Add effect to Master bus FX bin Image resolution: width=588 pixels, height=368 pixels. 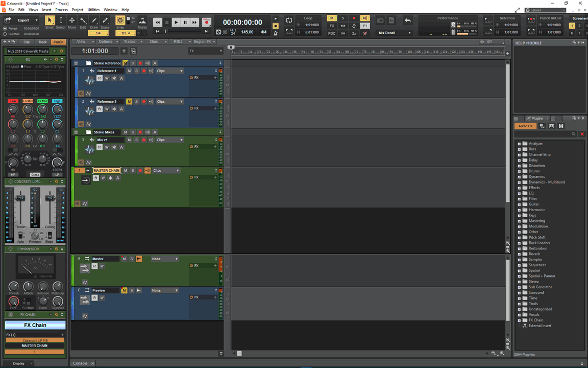(215, 265)
